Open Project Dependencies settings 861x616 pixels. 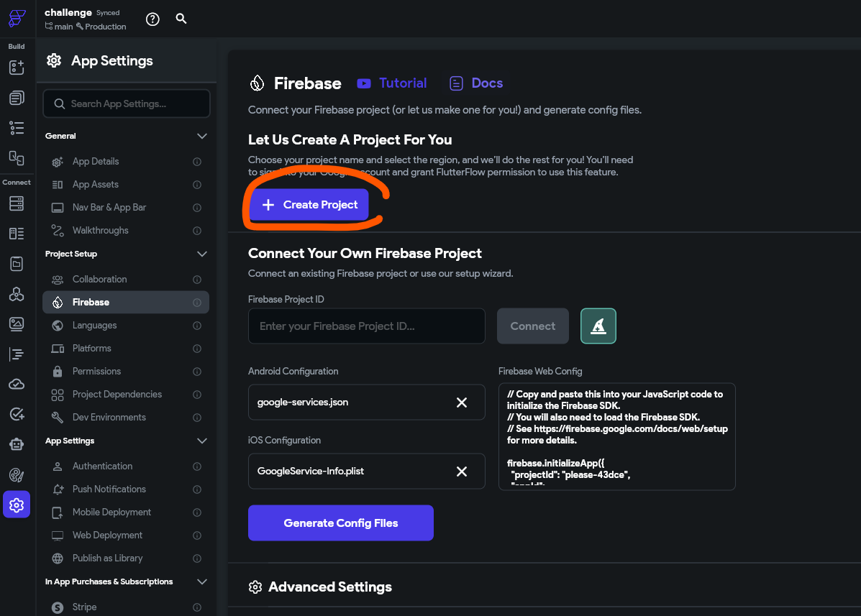point(126,395)
